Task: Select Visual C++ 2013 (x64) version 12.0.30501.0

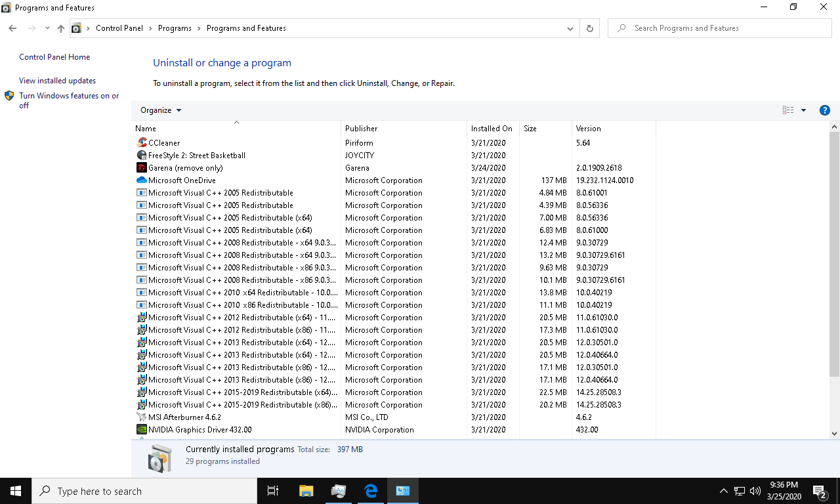Action: (x=394, y=343)
